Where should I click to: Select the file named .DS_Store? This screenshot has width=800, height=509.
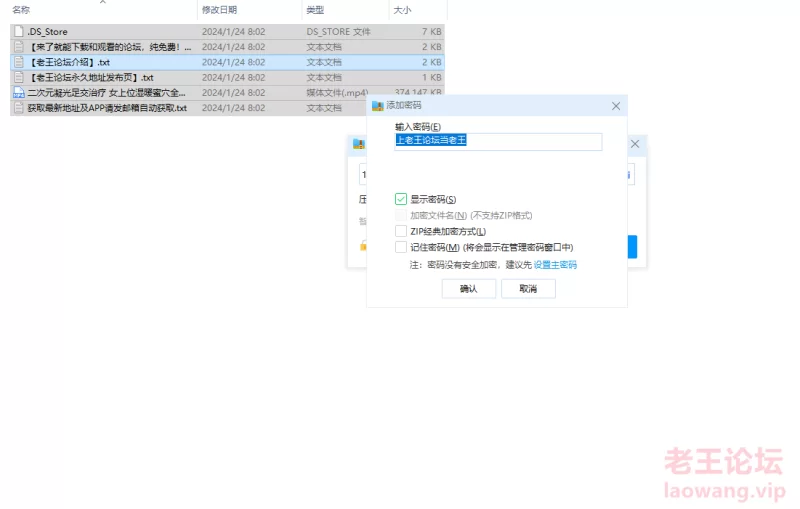[47, 32]
